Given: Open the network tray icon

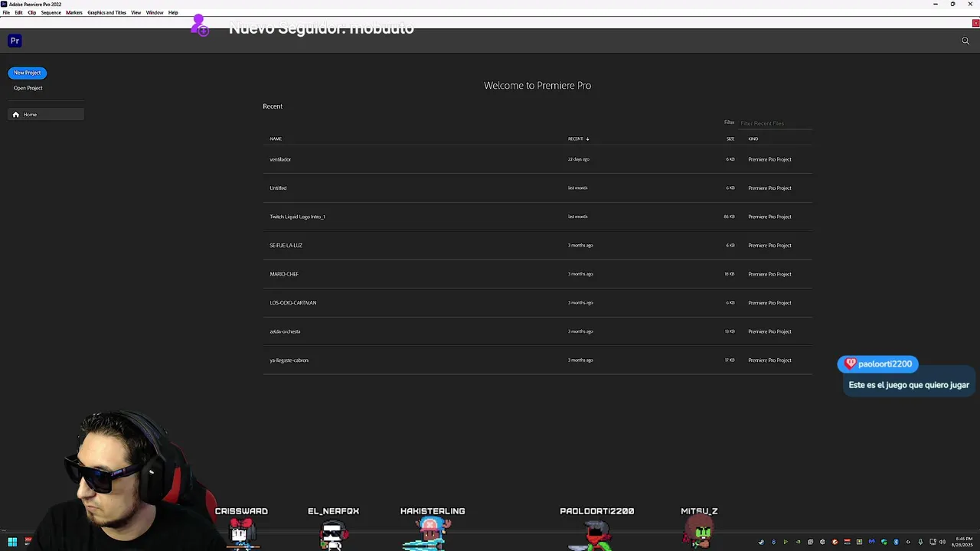Looking at the screenshot, I should (933, 542).
